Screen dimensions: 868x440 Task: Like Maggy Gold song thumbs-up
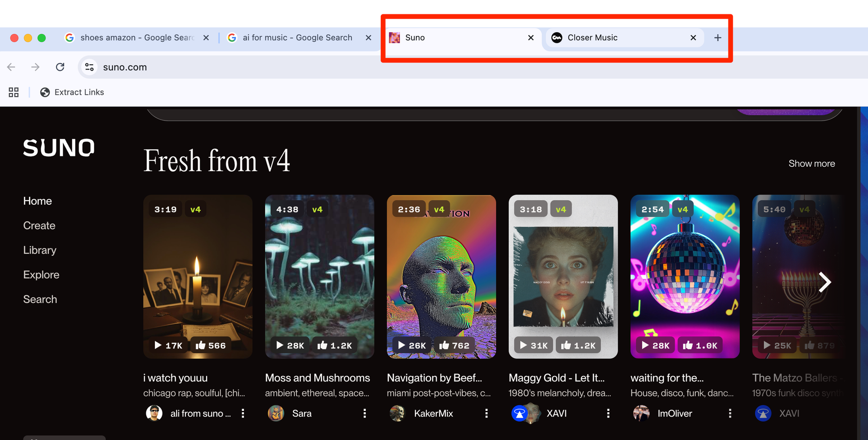pos(578,345)
